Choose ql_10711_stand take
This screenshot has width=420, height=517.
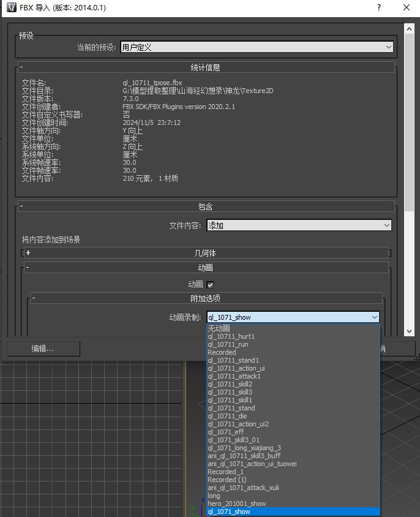(x=293, y=408)
